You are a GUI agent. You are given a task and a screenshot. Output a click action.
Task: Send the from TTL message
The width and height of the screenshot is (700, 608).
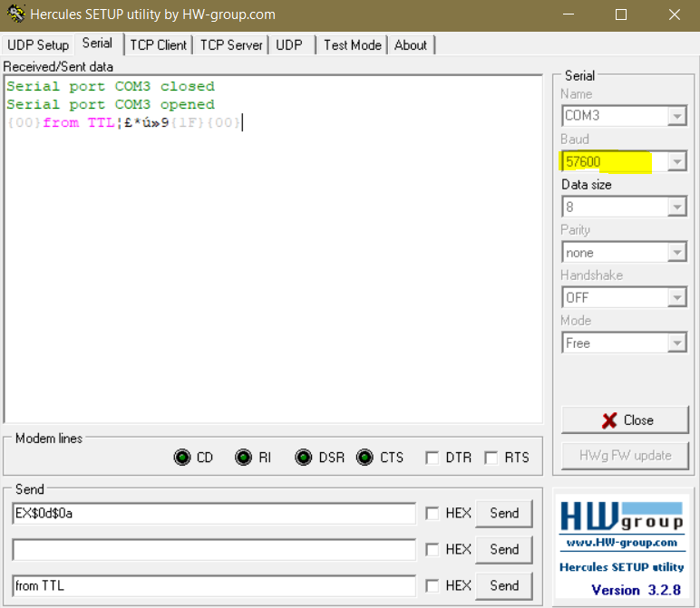click(x=504, y=585)
